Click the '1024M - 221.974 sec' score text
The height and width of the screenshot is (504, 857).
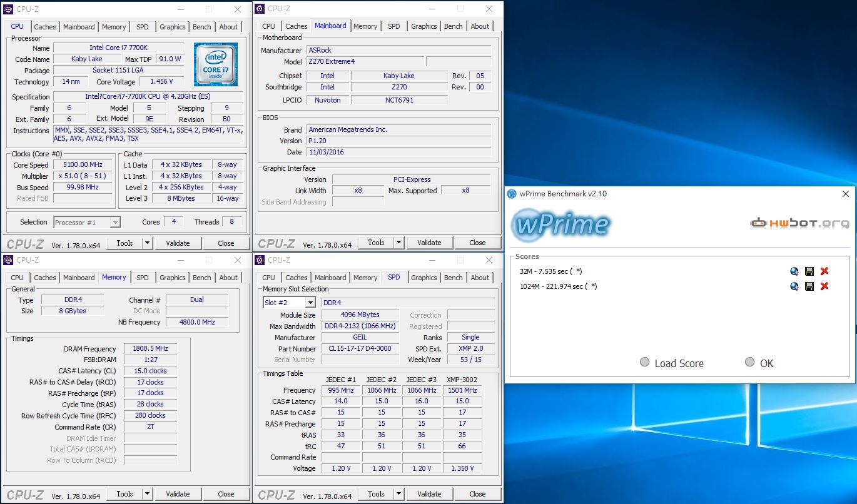click(558, 286)
